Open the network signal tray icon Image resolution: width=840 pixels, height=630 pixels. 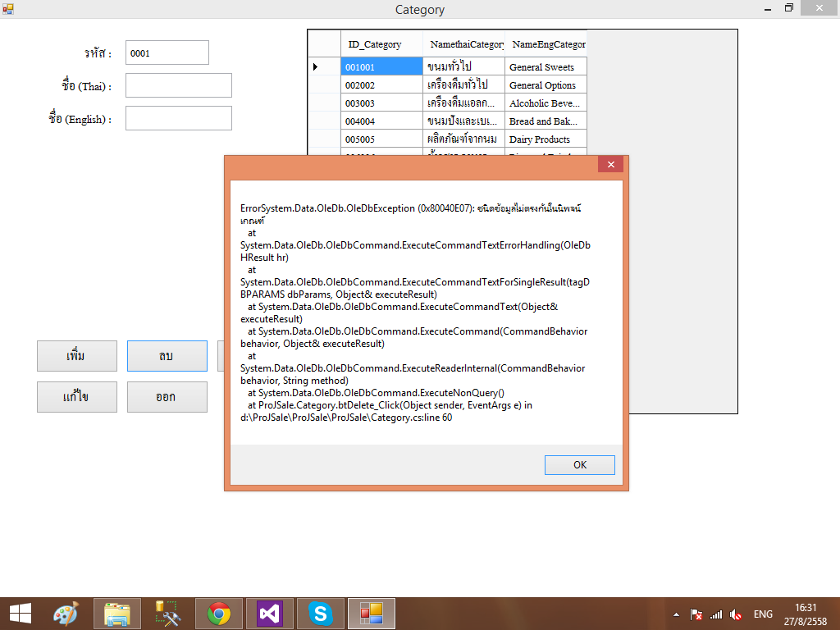point(715,615)
